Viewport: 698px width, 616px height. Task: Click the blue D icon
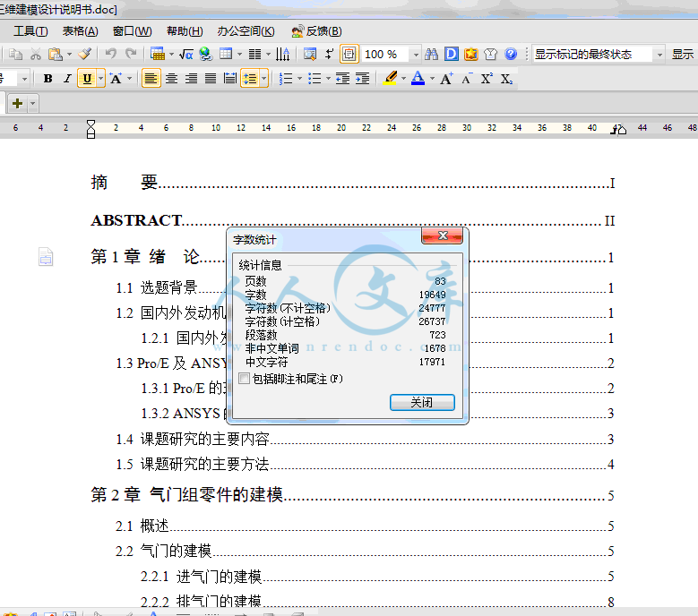pyautogui.click(x=451, y=55)
